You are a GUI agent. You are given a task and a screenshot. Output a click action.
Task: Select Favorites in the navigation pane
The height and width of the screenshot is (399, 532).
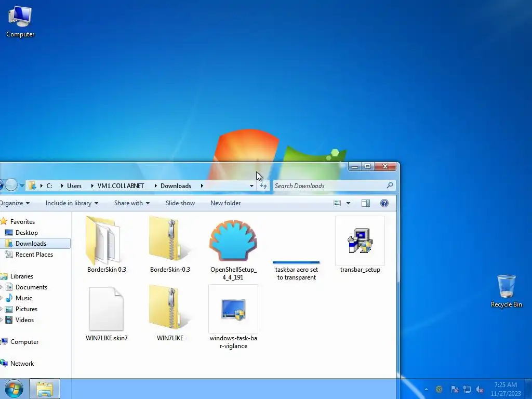pos(22,221)
